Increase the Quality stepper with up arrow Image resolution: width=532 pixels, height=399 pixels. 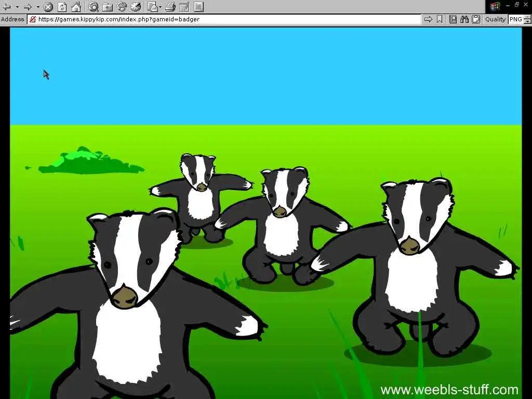coord(527,17)
